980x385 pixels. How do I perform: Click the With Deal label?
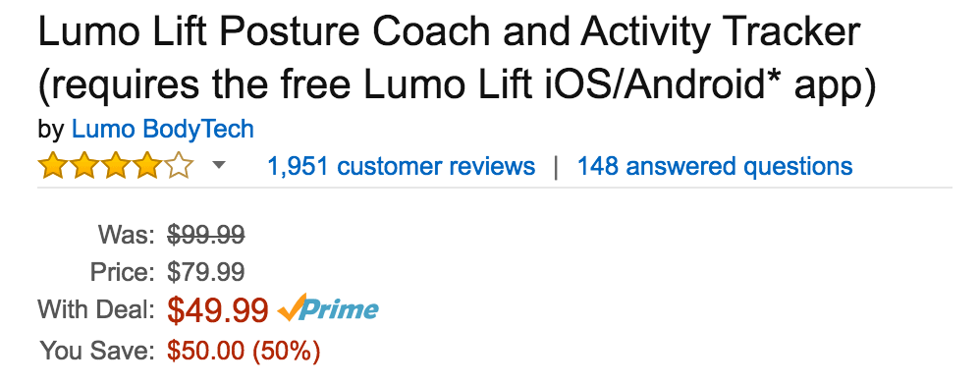pos(96,310)
